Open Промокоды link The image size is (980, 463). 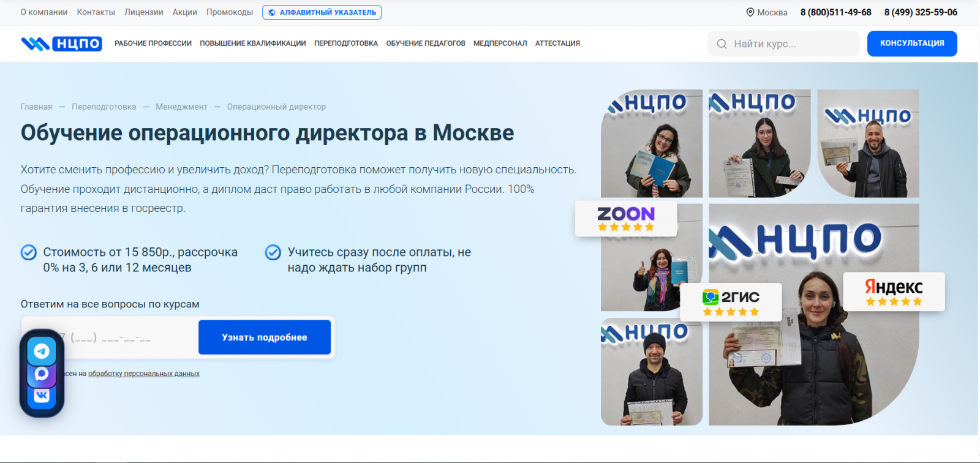click(x=230, y=12)
